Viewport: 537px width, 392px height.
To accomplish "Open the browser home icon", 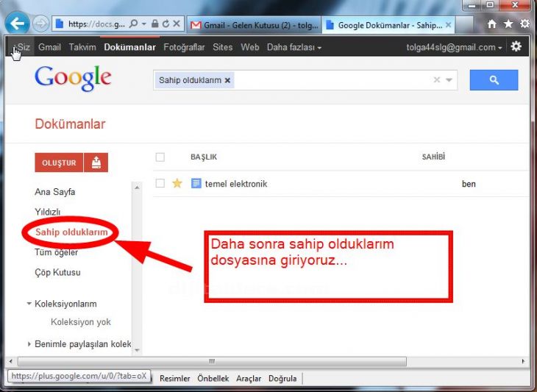I will [492, 24].
